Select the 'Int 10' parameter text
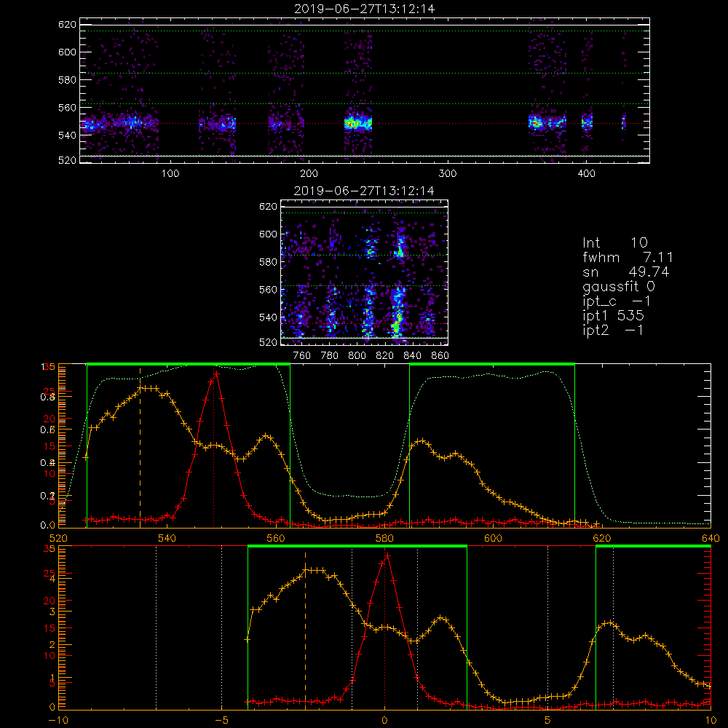The height and width of the screenshot is (728, 728). (x=615, y=242)
